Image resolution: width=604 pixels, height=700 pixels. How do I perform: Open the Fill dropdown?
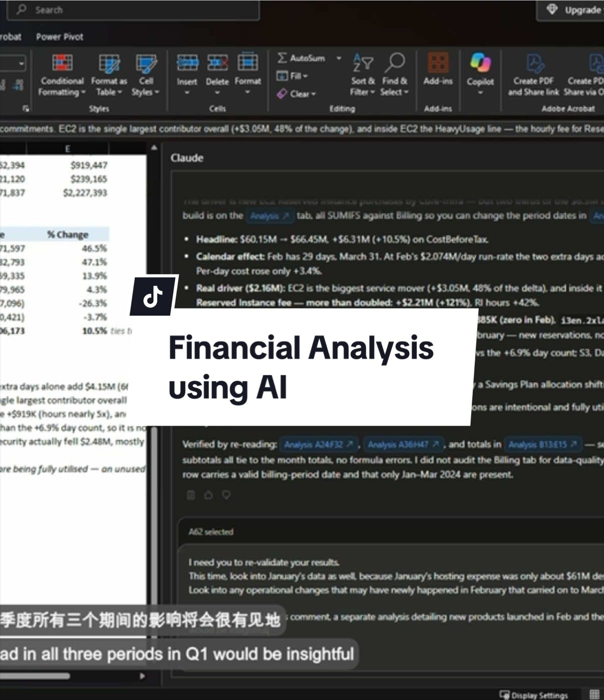point(292,76)
